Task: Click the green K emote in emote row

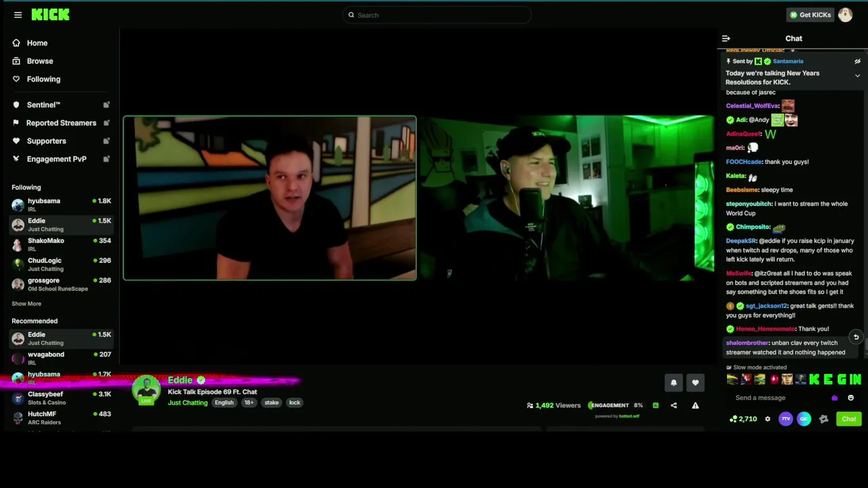Action: tap(814, 380)
